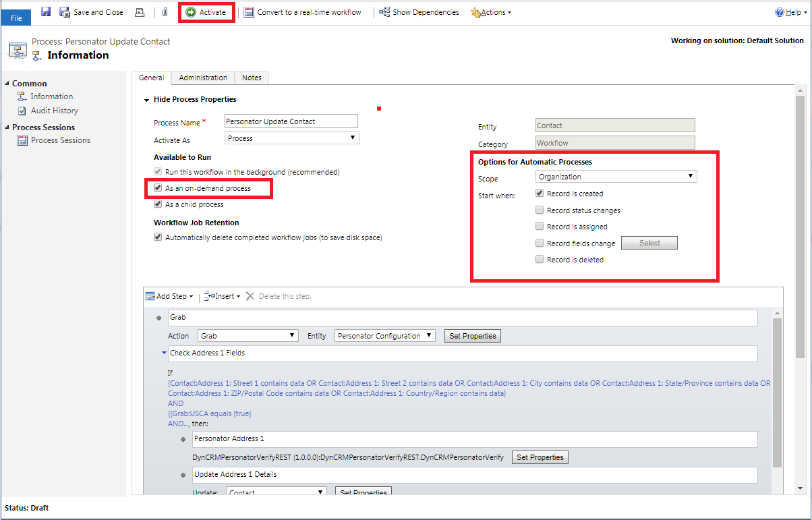Image resolution: width=812 pixels, height=520 pixels.
Task: Switch to the Administration tab
Action: (203, 78)
